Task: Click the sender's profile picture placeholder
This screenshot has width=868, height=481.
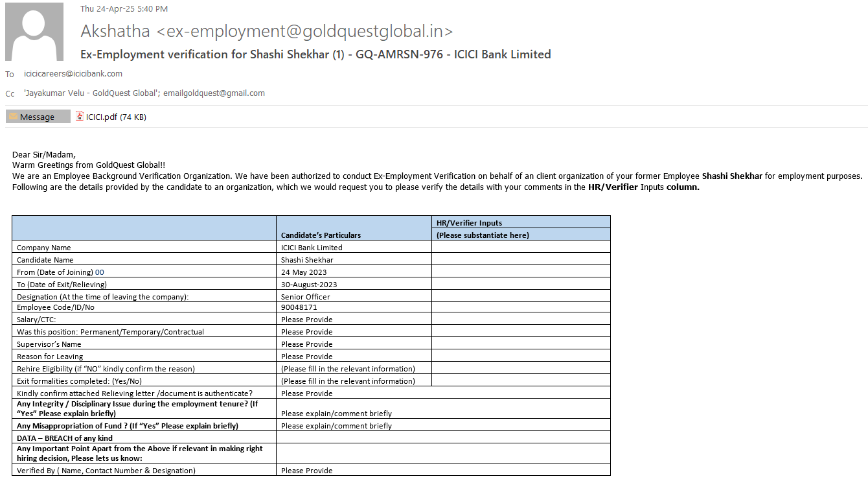Action: (x=34, y=32)
